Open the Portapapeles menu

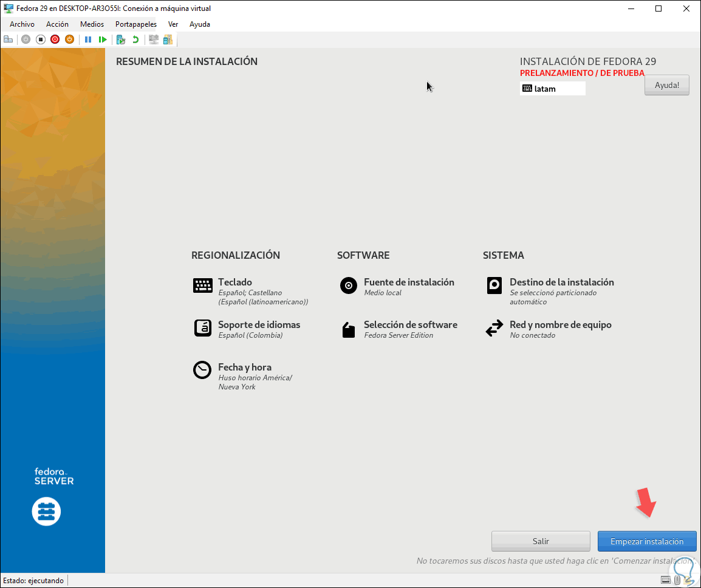tap(136, 24)
